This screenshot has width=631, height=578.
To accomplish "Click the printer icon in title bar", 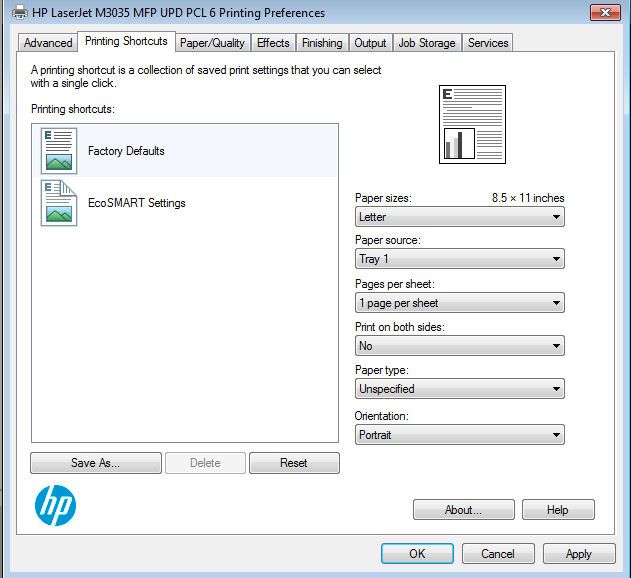I will click(x=19, y=13).
